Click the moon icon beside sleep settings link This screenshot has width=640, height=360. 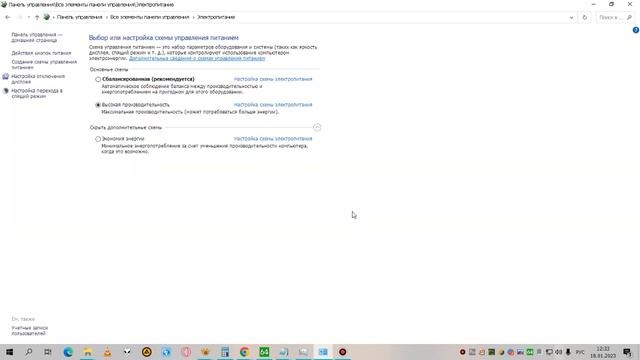click(5, 91)
